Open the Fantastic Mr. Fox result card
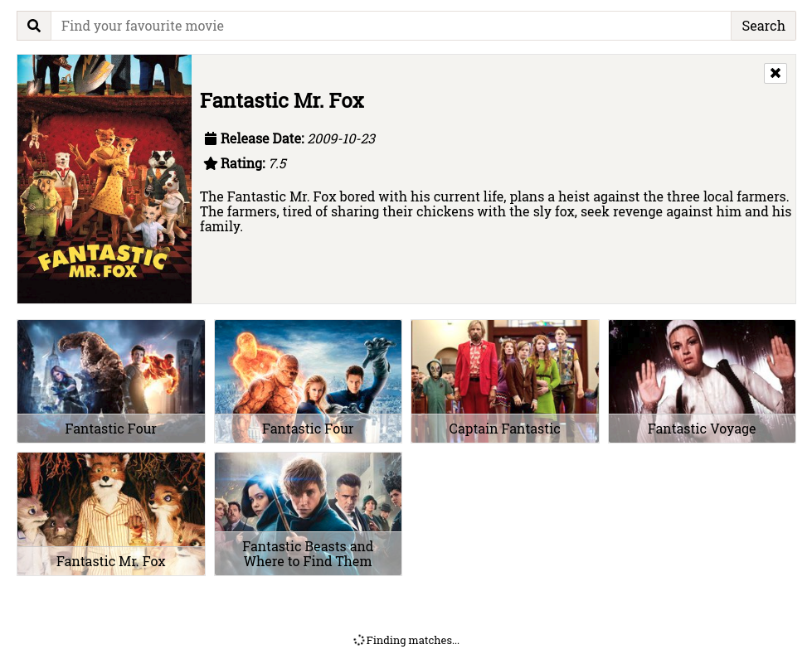 [111, 514]
